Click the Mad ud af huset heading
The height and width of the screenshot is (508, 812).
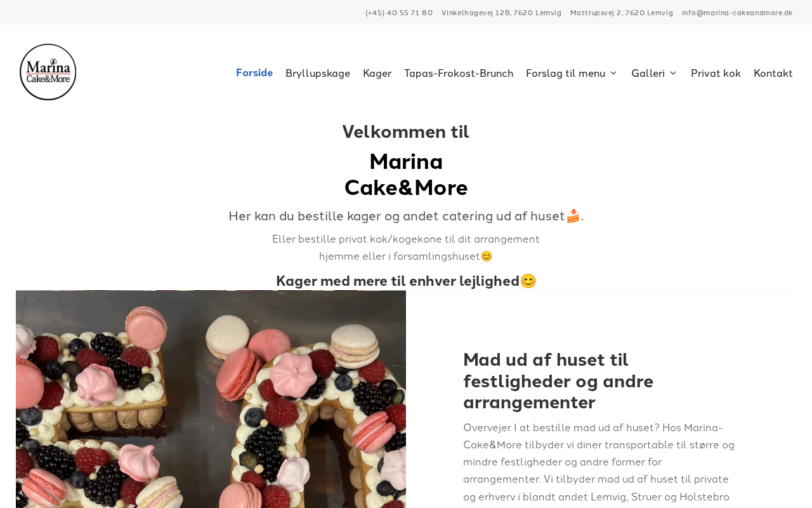pos(558,381)
